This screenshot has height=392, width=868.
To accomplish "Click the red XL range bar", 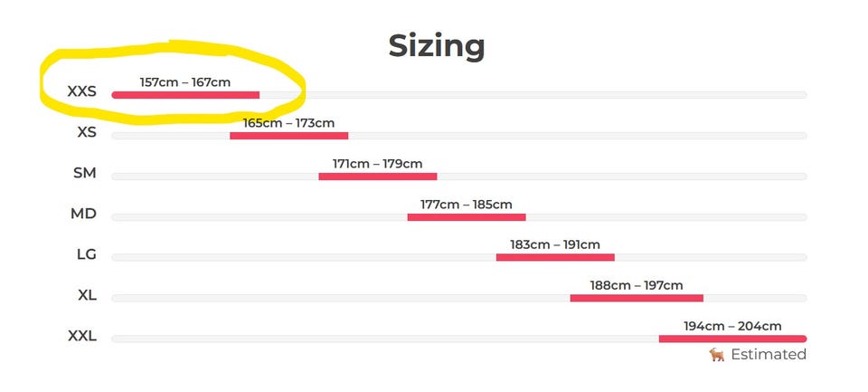I will point(637,298).
